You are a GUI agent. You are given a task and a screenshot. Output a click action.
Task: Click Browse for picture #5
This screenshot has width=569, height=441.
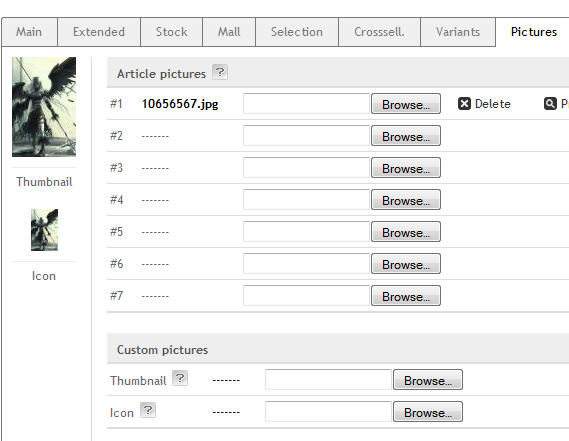406,232
